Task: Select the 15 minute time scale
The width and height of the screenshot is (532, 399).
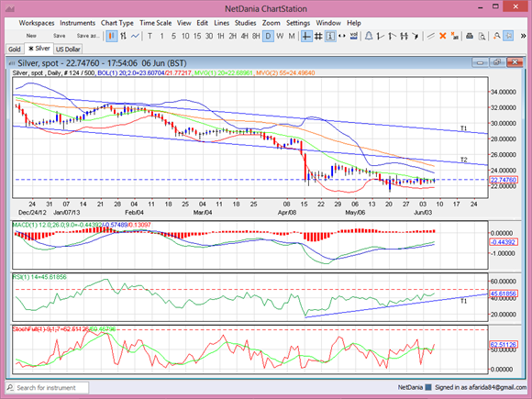Action: pos(197,36)
